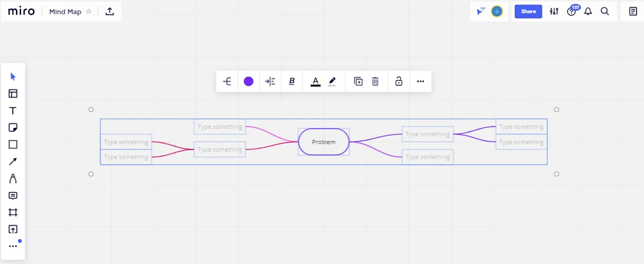Screen dimensions: 644x264
Task: Export the board using upload icon
Action: 109,12
